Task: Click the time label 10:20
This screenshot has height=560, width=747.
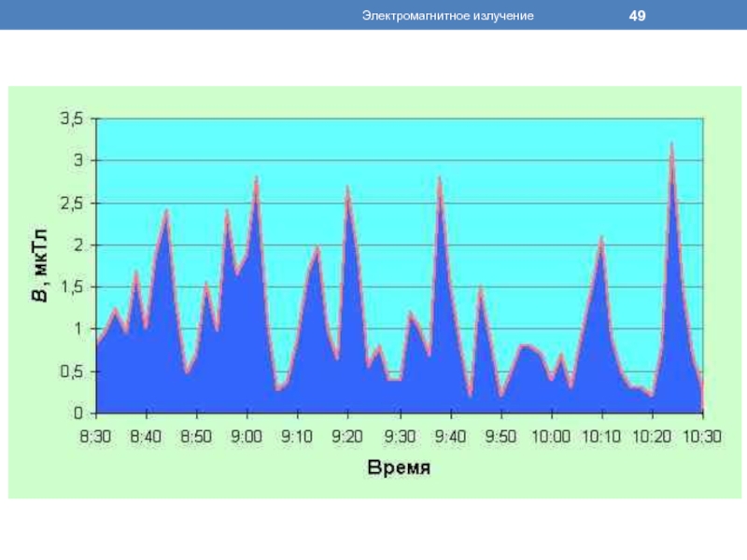Action: point(652,436)
